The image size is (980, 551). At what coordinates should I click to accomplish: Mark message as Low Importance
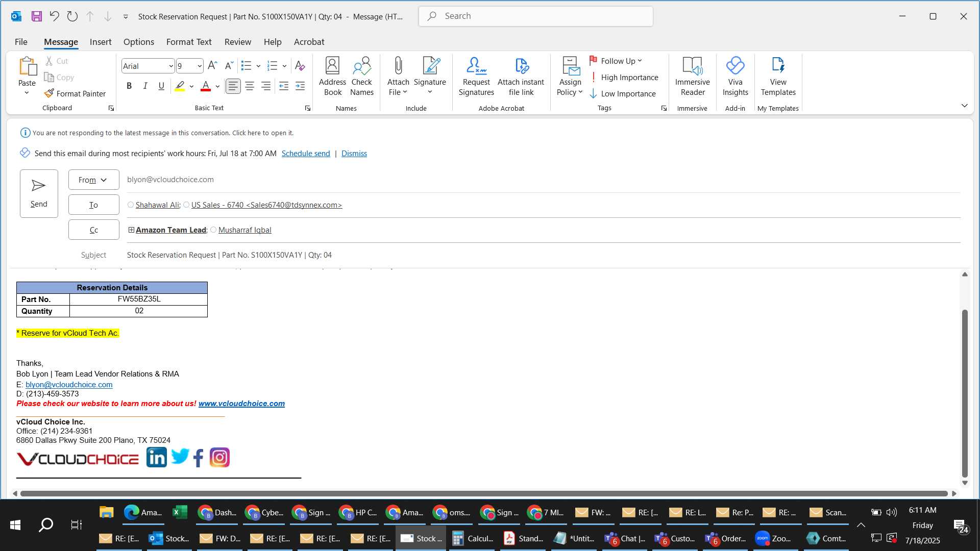click(622, 93)
